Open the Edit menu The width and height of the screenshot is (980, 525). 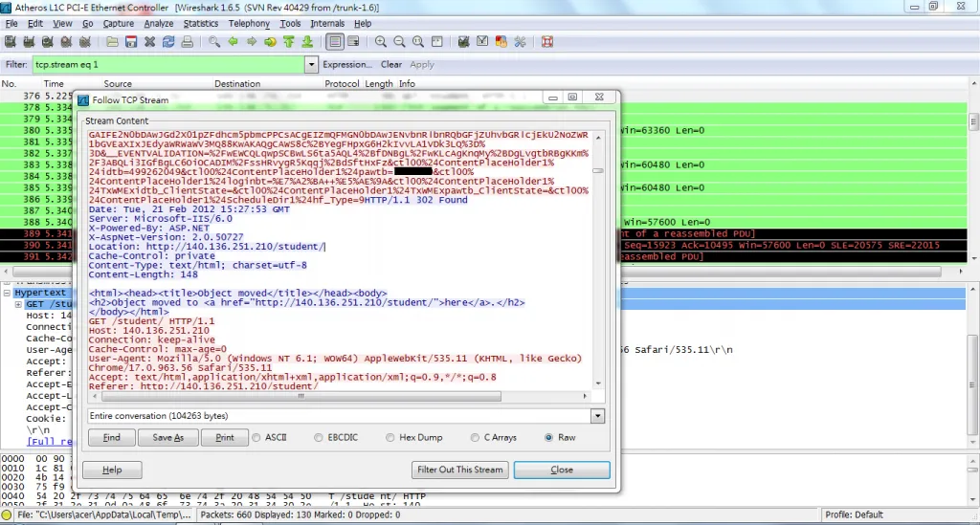(35, 23)
